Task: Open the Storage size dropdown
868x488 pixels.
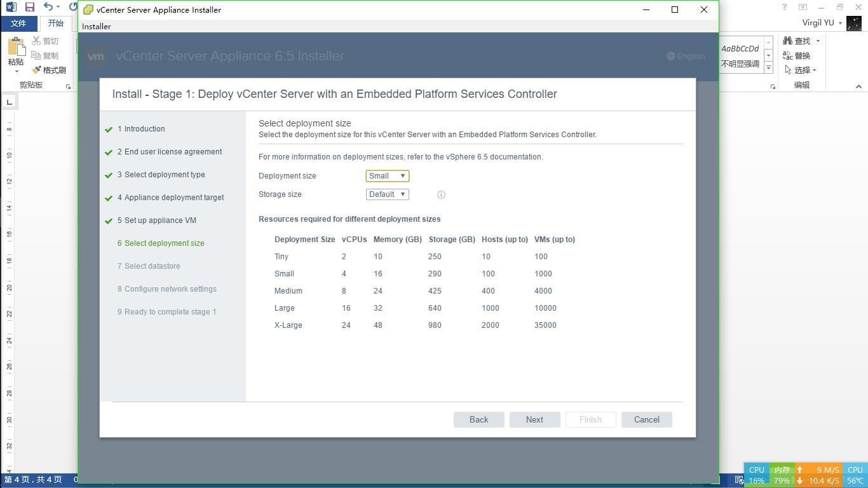Action: click(x=388, y=194)
